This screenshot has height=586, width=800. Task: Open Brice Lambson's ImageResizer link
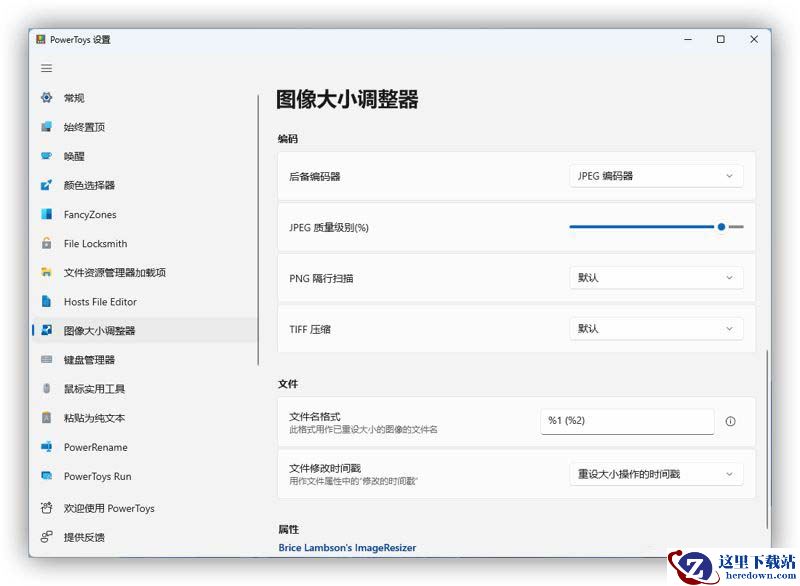pyautogui.click(x=347, y=547)
